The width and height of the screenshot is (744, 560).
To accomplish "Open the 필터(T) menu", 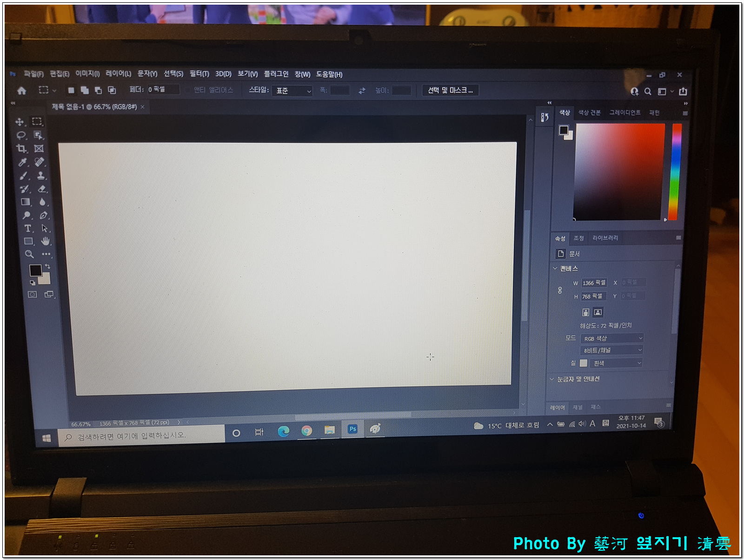I will [x=199, y=74].
